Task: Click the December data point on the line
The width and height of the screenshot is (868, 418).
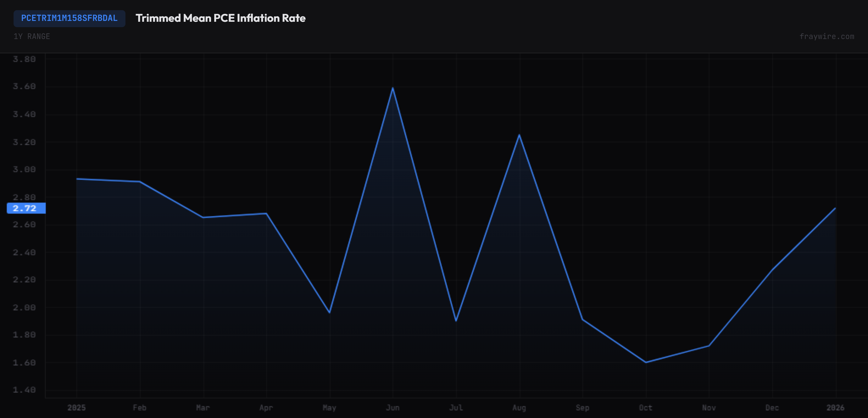Action: point(772,269)
